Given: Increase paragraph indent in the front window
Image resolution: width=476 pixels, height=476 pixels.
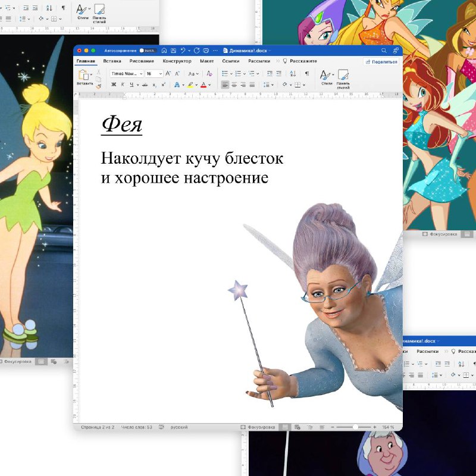Looking at the screenshot, I should pyautogui.click(x=278, y=73).
